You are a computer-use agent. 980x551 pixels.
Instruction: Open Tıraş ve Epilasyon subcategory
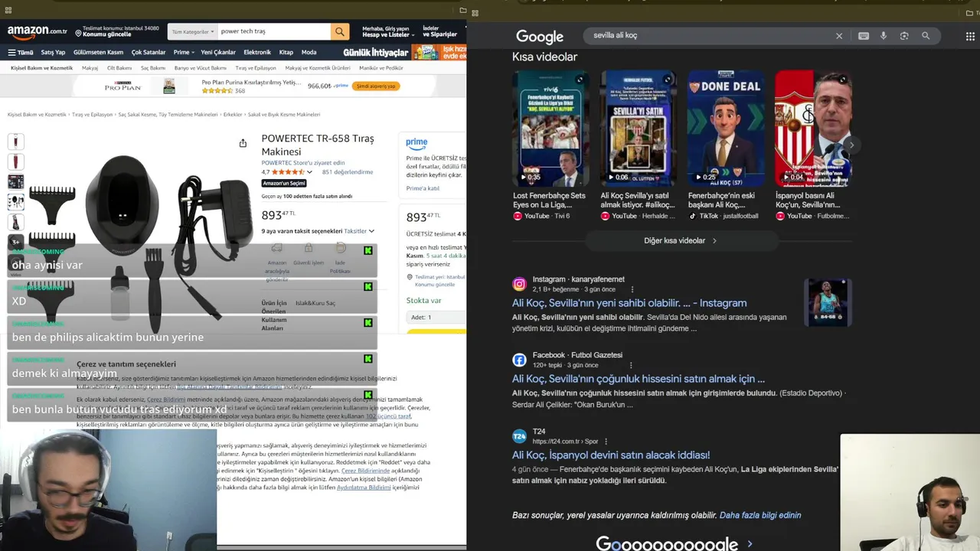255,68
